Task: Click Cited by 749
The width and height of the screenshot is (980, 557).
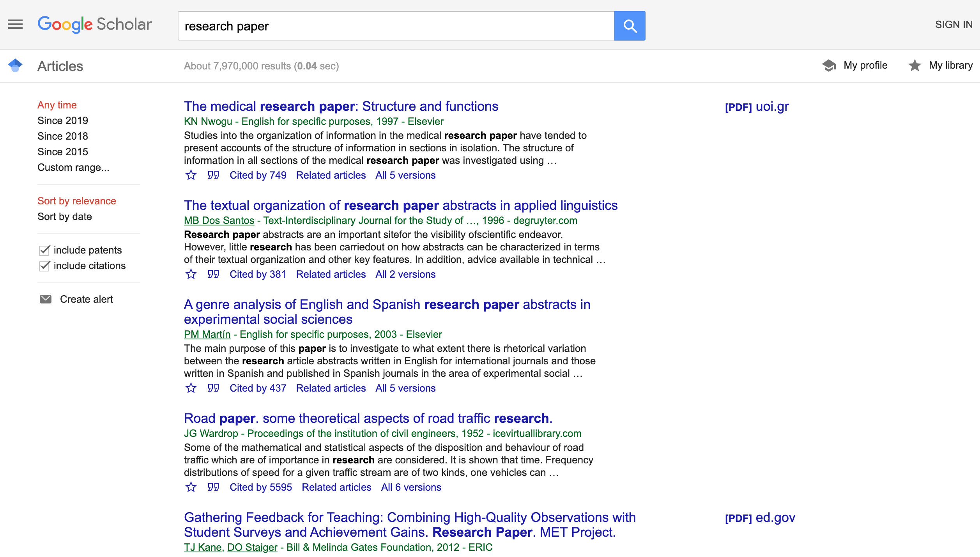Action: (x=258, y=175)
